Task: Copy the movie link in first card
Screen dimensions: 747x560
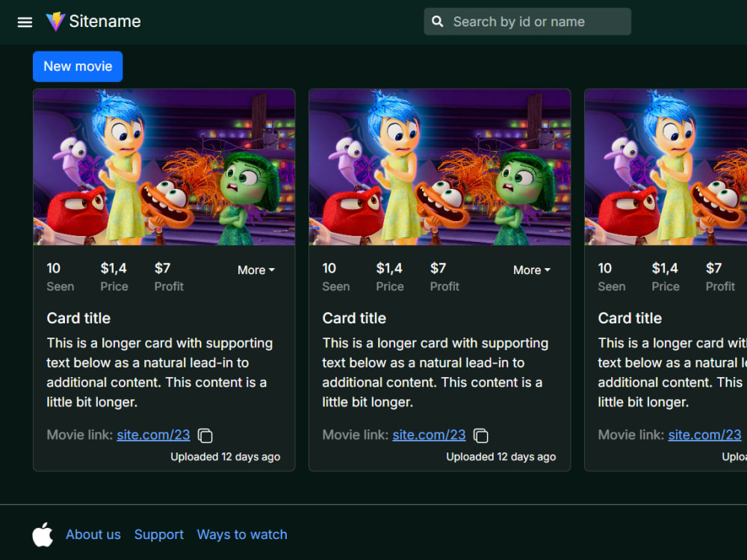Action: click(205, 436)
